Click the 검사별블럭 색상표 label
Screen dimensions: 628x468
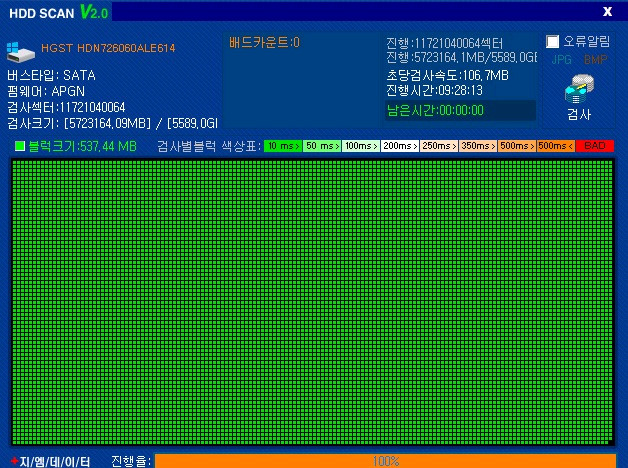tap(209, 147)
